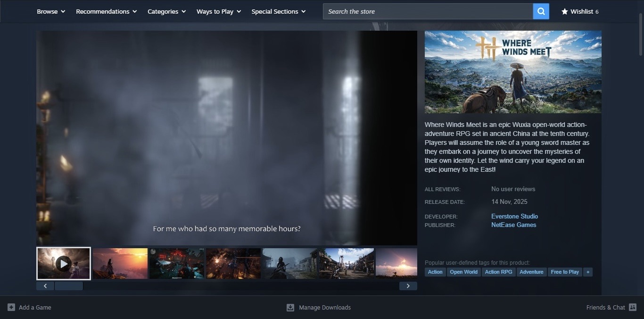644x319 pixels.
Task: Expand the Browse dropdown menu
Action: 51,11
